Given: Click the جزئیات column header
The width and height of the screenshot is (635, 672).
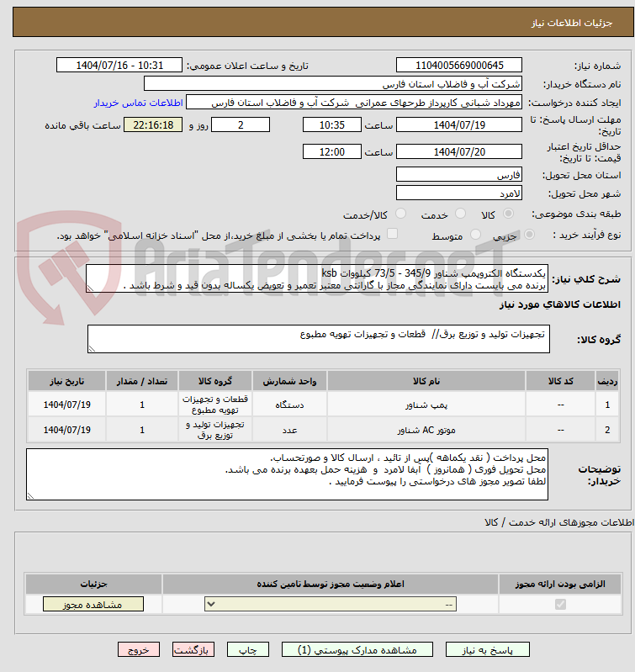Looking at the screenshot, I should pyautogui.click(x=93, y=585).
